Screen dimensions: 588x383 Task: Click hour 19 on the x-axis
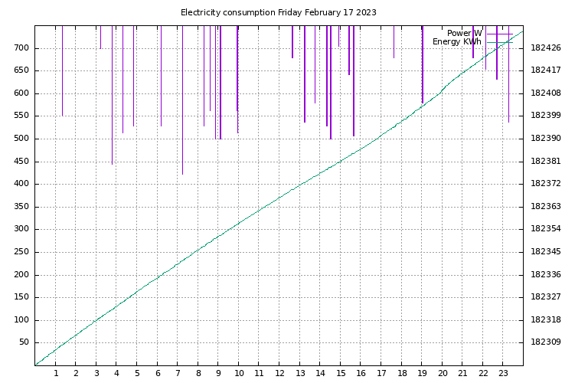pos(422,374)
